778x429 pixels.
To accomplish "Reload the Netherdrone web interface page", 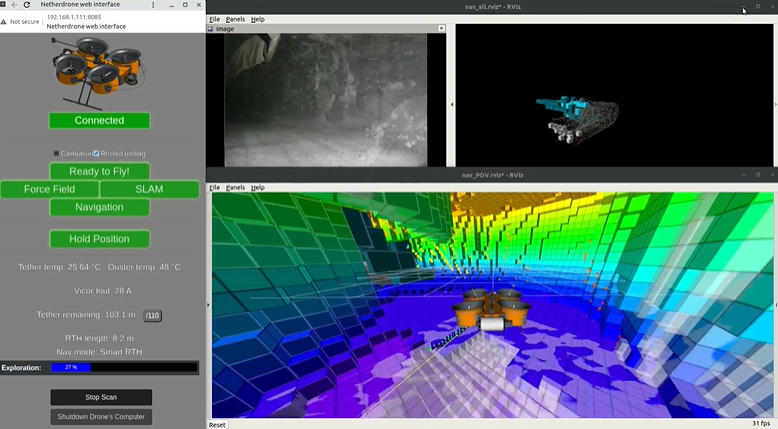I will click(x=27, y=5).
